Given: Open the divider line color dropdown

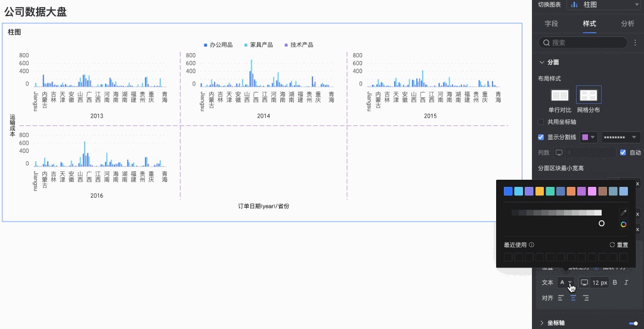Looking at the screenshot, I should [x=589, y=137].
